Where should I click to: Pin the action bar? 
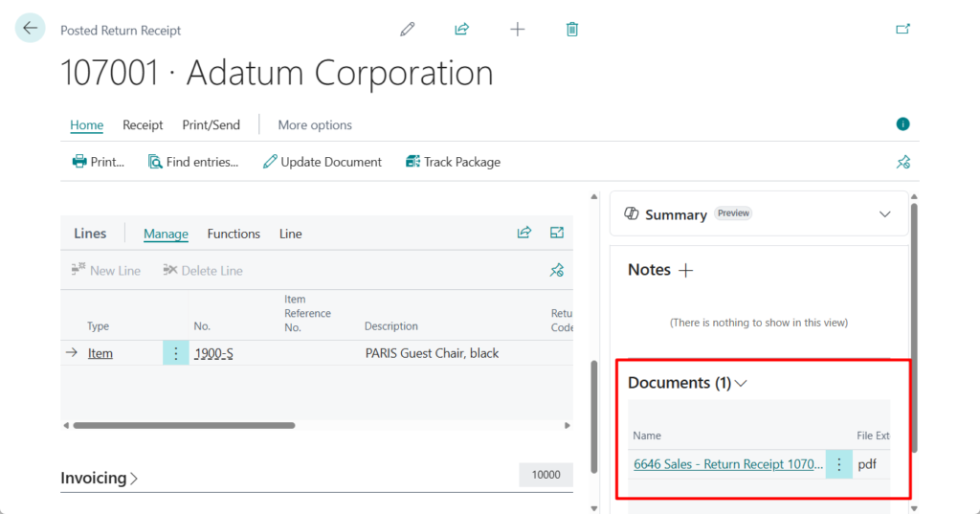[x=902, y=162]
